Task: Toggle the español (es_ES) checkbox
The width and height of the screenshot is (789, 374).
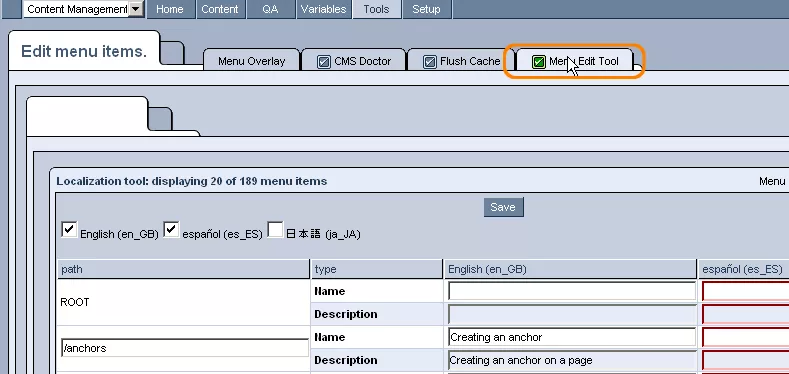Action: coord(171,230)
